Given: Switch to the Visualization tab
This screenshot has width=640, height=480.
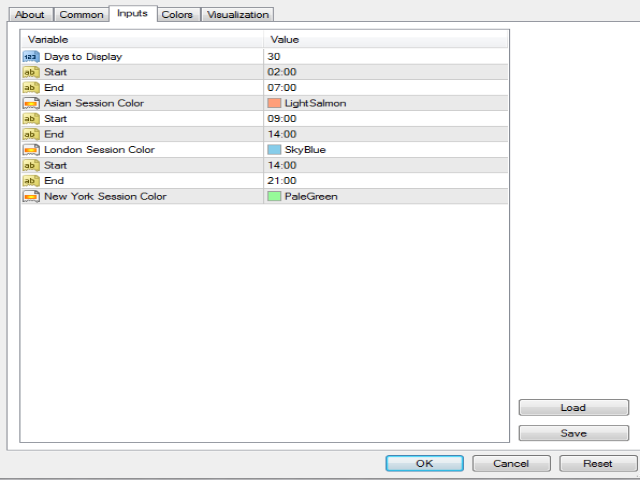Looking at the screenshot, I should (x=238, y=15).
